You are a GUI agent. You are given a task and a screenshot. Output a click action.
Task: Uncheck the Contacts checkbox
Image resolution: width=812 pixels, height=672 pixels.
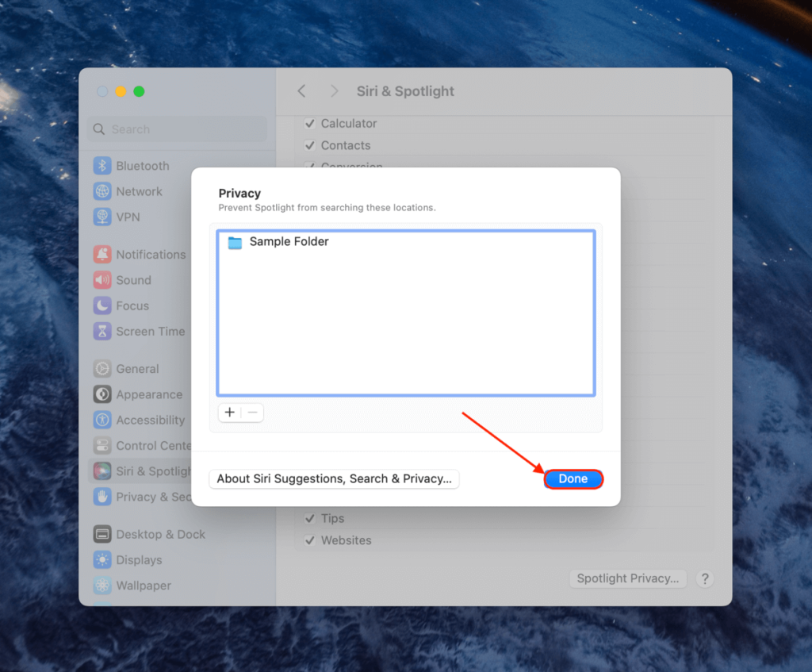pyautogui.click(x=309, y=145)
